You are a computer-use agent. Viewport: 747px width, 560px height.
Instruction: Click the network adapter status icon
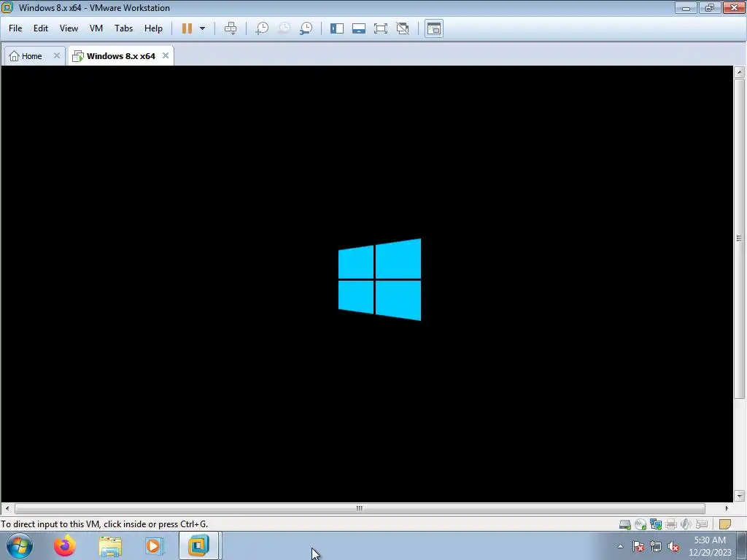pos(656,525)
